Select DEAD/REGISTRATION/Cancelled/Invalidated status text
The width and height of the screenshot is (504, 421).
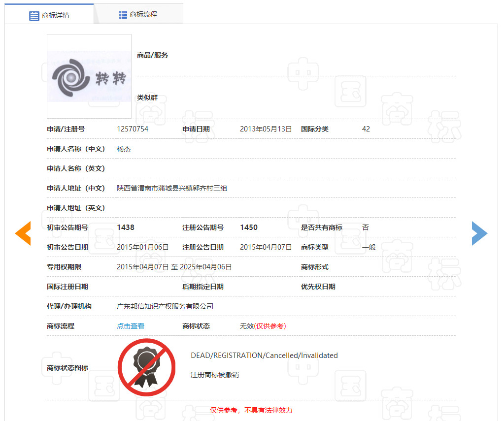tap(264, 356)
